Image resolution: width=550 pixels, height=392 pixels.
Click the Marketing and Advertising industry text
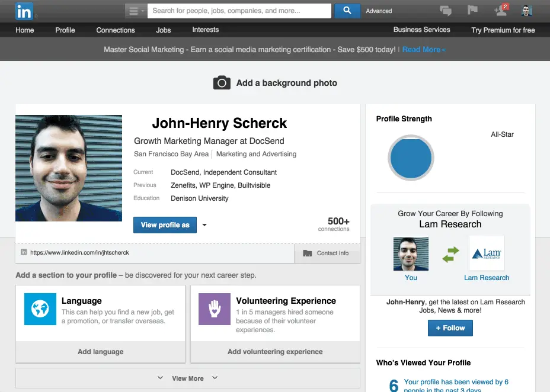pos(256,154)
